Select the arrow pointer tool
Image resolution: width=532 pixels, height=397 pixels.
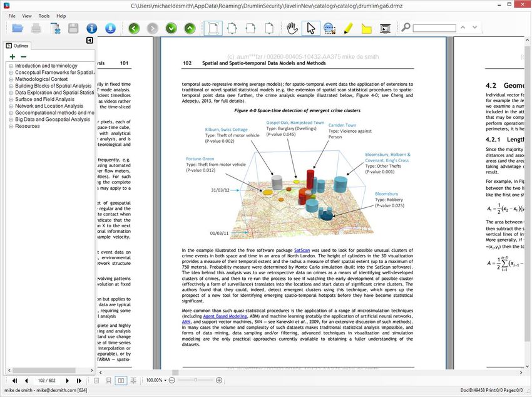311,28
